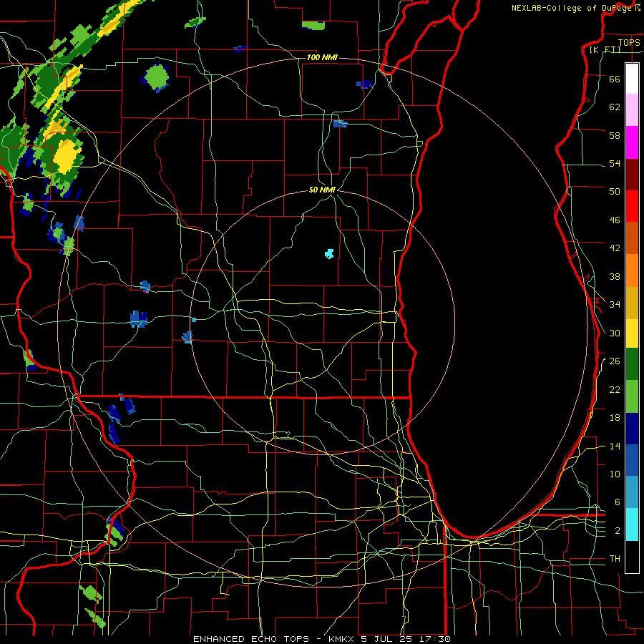
Task: Click the cyan echo inside the 50 NMI ring
Action: (329, 253)
